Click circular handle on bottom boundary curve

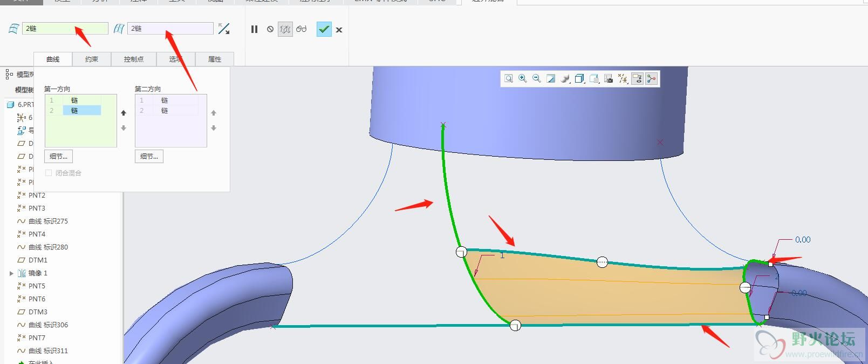(x=515, y=325)
